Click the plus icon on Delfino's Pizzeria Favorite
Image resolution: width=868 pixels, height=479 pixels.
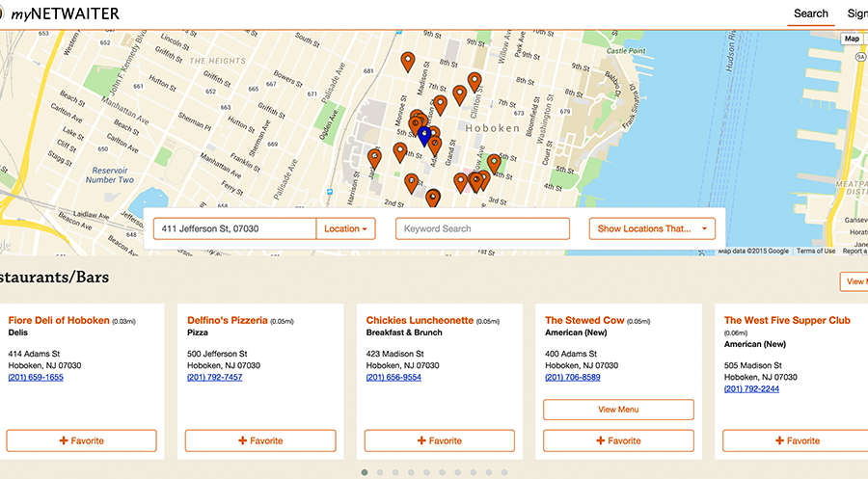(x=242, y=440)
